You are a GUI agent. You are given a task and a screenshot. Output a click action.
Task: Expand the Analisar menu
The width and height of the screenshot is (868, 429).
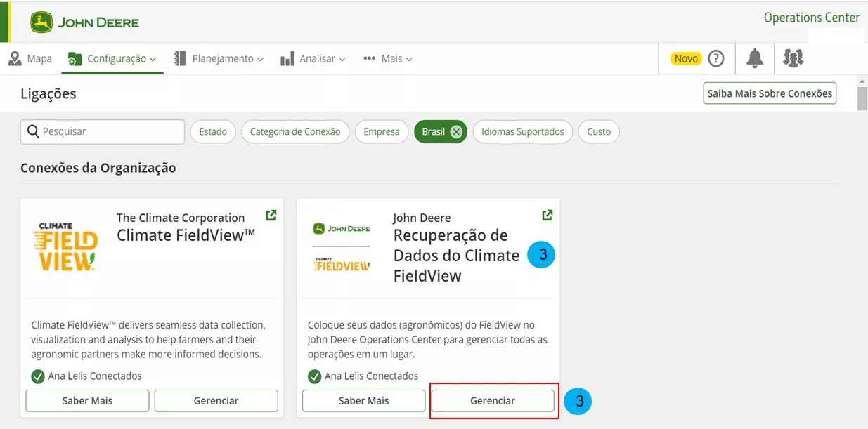click(313, 59)
